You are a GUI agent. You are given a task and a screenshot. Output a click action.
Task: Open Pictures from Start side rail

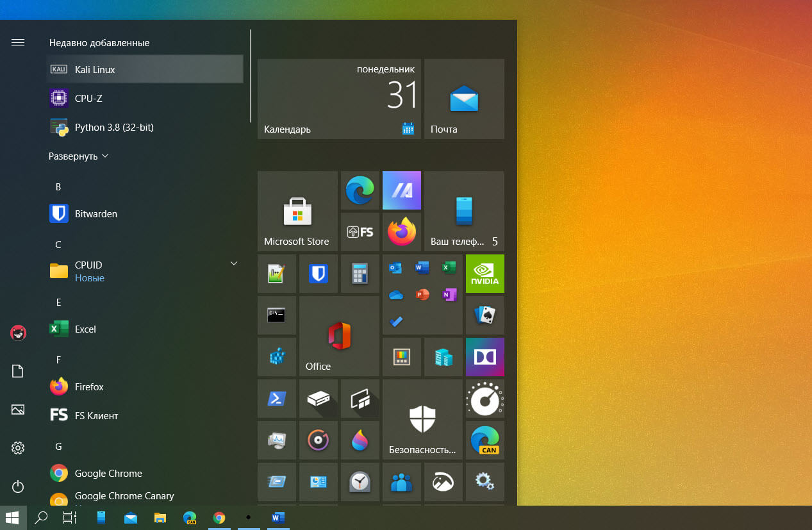click(x=18, y=410)
